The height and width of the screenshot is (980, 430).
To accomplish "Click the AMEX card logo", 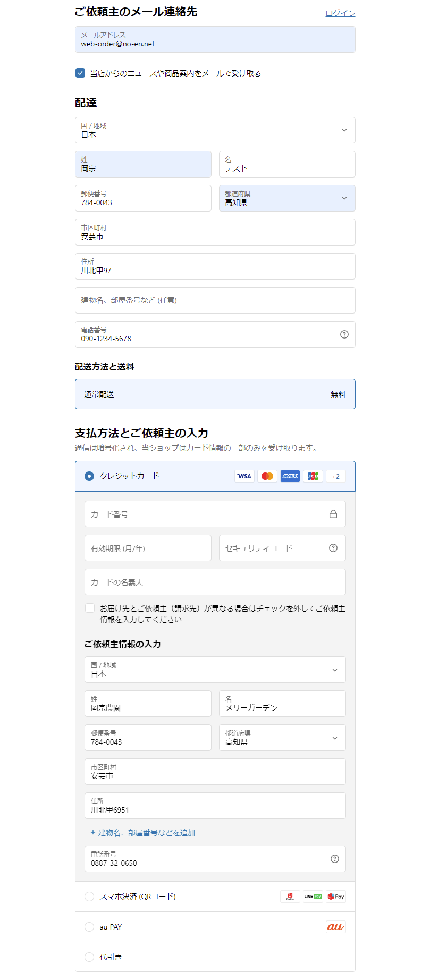I will pyautogui.click(x=290, y=476).
